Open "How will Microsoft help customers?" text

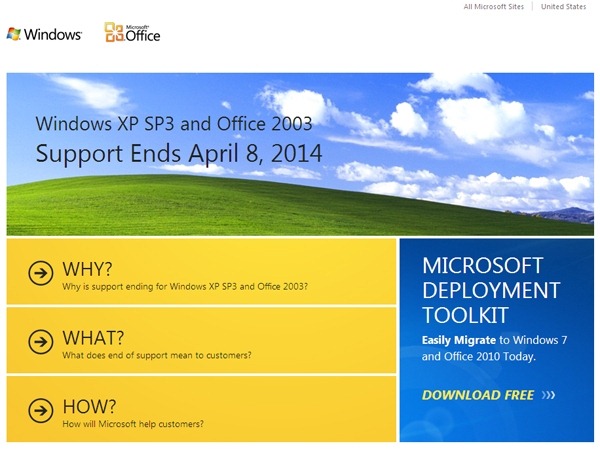[x=133, y=424]
